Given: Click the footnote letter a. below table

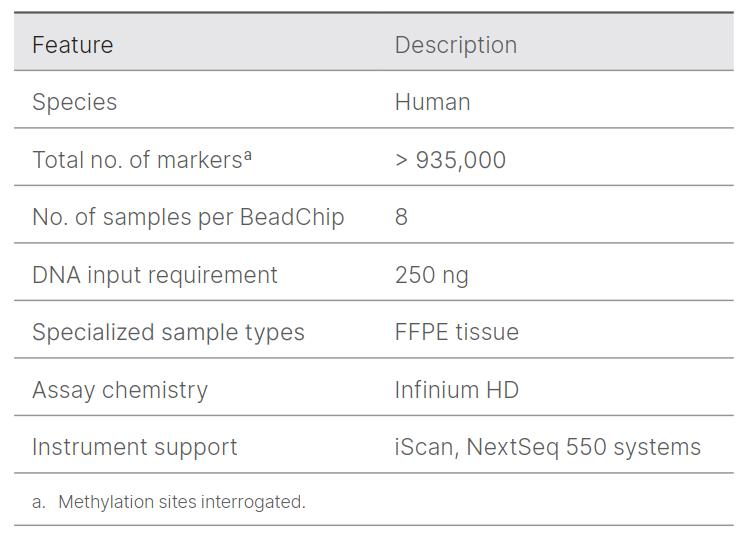Looking at the screenshot, I should 39,502.
